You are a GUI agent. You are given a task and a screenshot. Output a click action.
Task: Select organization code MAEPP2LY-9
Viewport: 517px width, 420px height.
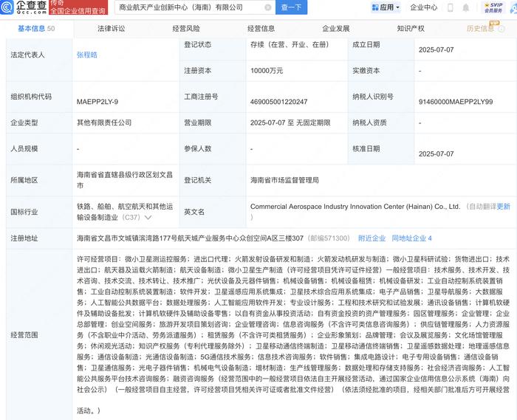[97, 102]
